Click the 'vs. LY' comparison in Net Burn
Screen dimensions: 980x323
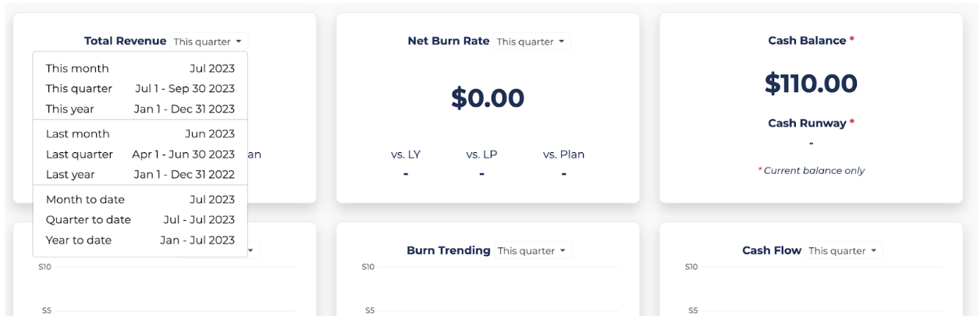coord(406,154)
